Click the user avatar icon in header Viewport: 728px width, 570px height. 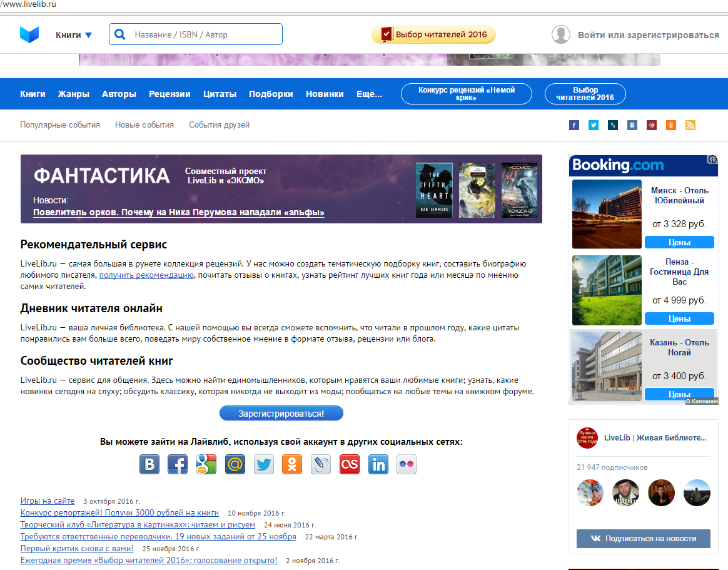tap(561, 34)
